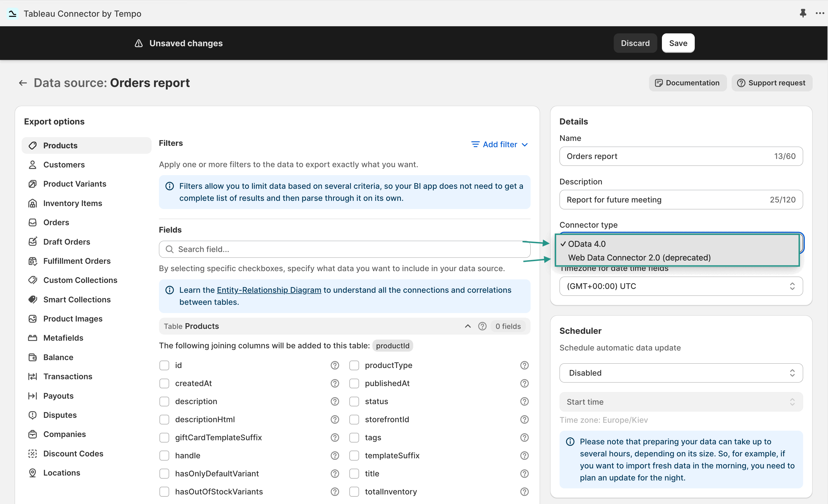Collapse the Products table fields section
Image resolution: width=828 pixels, height=504 pixels.
(x=467, y=326)
